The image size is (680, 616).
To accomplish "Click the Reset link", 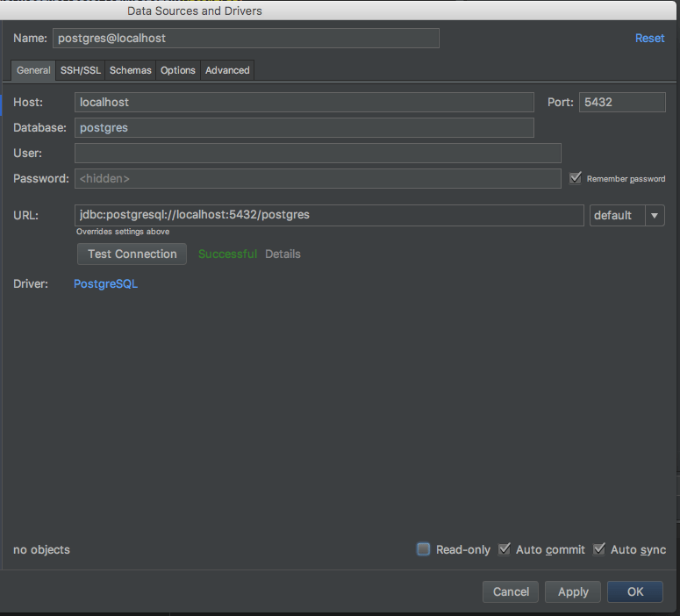I will pyautogui.click(x=649, y=39).
